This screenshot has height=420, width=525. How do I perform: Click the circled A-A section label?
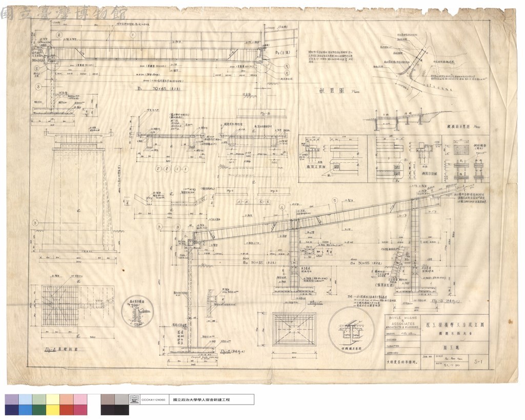[243, 202]
